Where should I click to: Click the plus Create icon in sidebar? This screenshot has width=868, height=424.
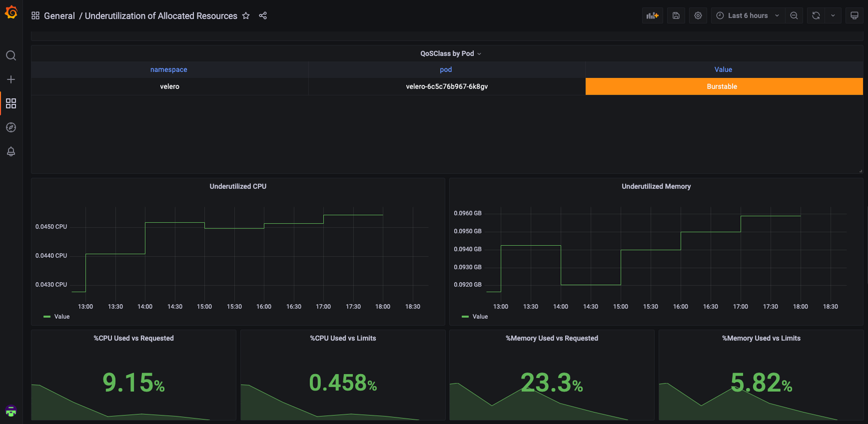[11, 80]
